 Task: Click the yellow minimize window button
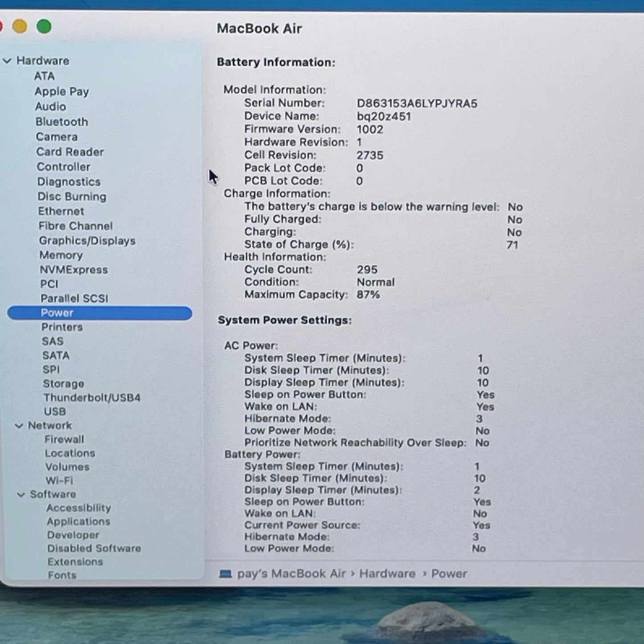(x=20, y=27)
